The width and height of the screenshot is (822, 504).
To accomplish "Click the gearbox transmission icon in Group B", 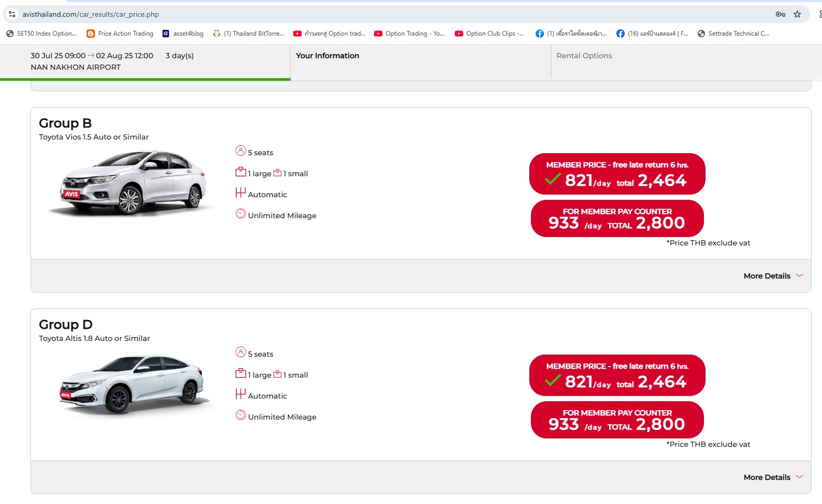I will pos(240,192).
